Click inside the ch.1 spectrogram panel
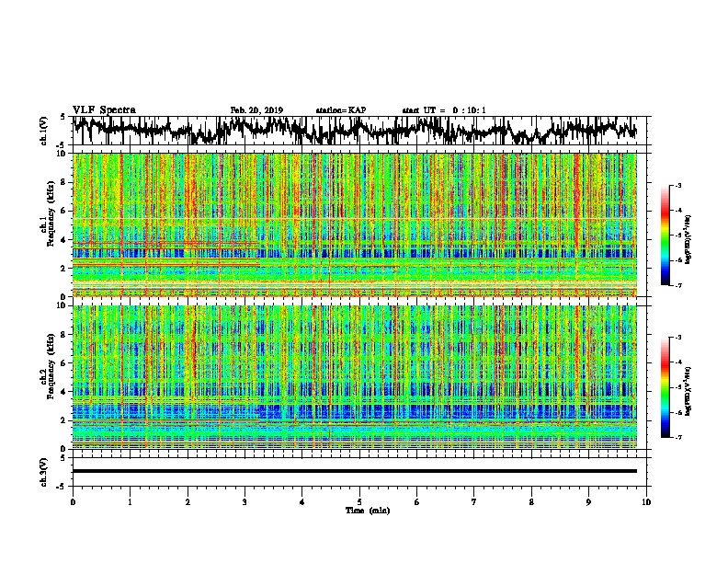This screenshot has width=728, height=563. pyautogui.click(x=355, y=224)
